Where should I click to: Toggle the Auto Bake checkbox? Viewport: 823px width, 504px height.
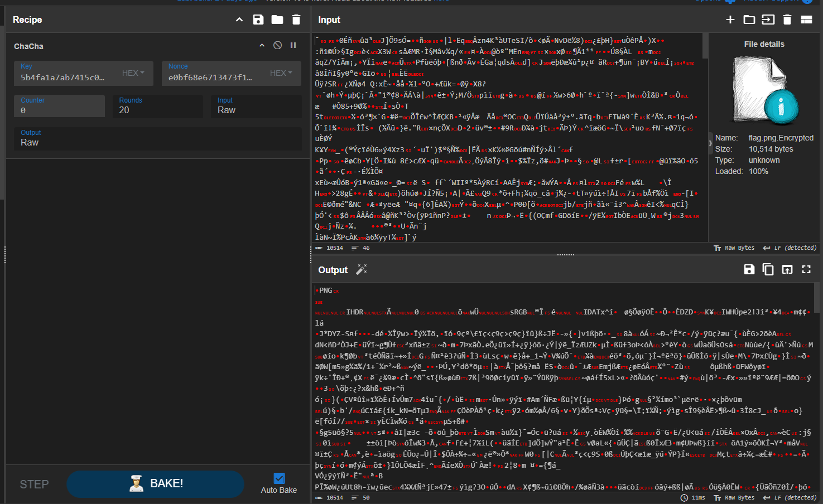(x=279, y=478)
